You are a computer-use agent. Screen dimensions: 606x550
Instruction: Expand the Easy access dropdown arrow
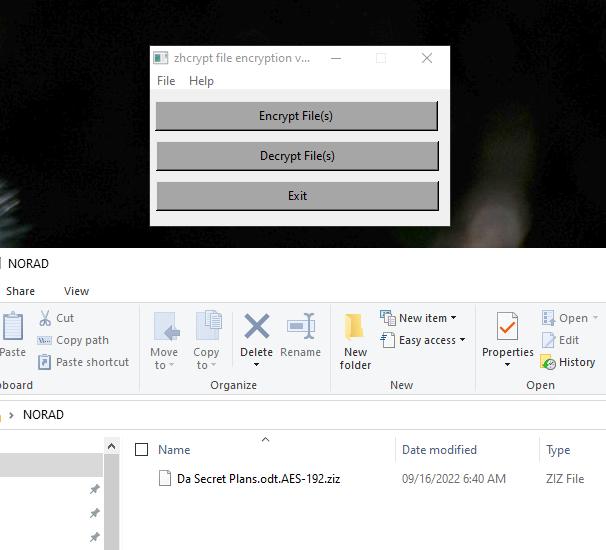click(x=462, y=340)
